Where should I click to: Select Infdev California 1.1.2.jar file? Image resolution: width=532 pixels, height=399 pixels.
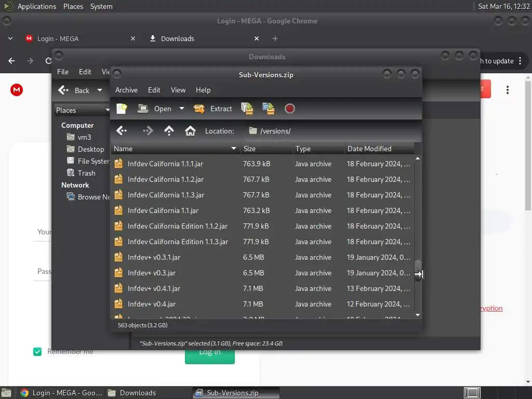[x=262, y=179]
